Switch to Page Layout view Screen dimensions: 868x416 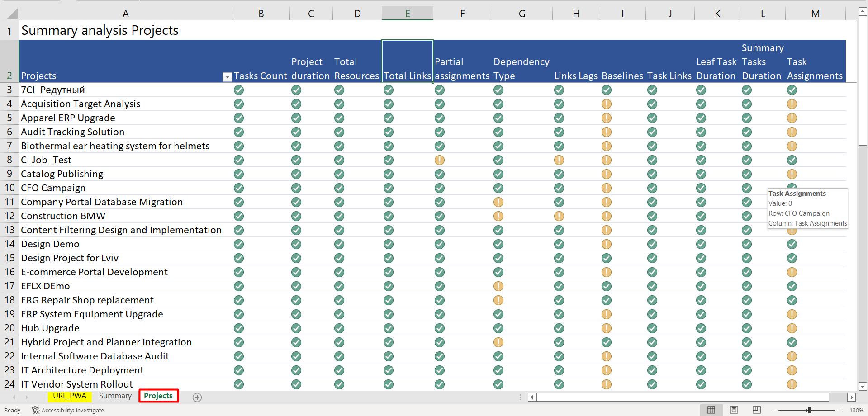click(x=734, y=410)
